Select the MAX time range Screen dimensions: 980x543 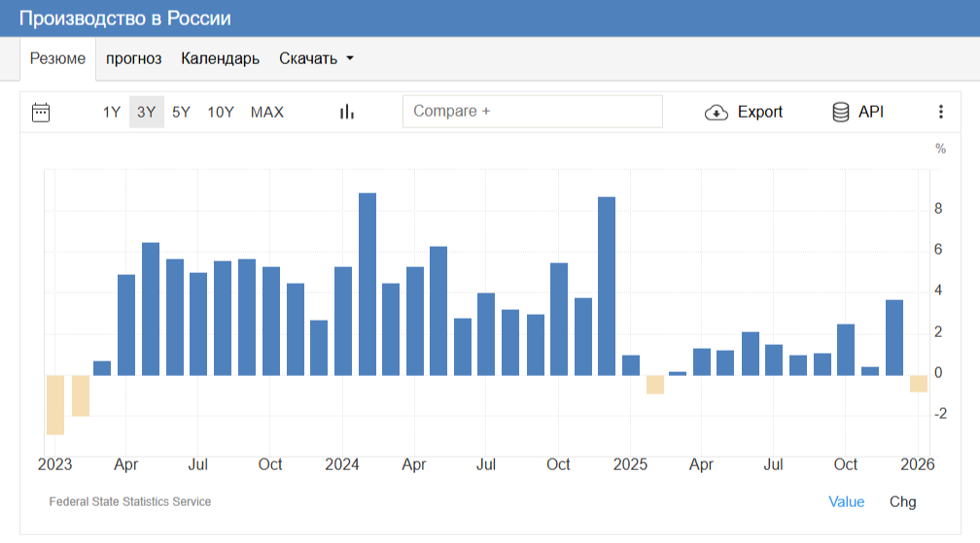[266, 113]
